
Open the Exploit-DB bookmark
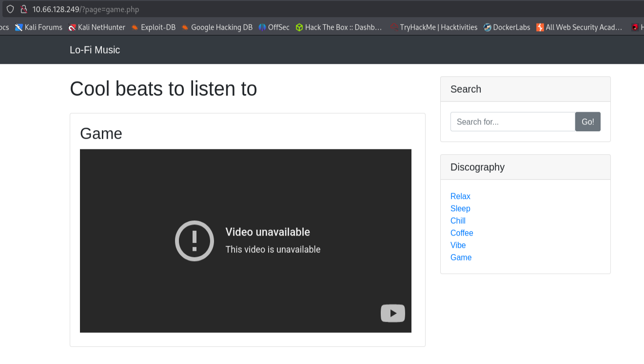[x=153, y=27]
